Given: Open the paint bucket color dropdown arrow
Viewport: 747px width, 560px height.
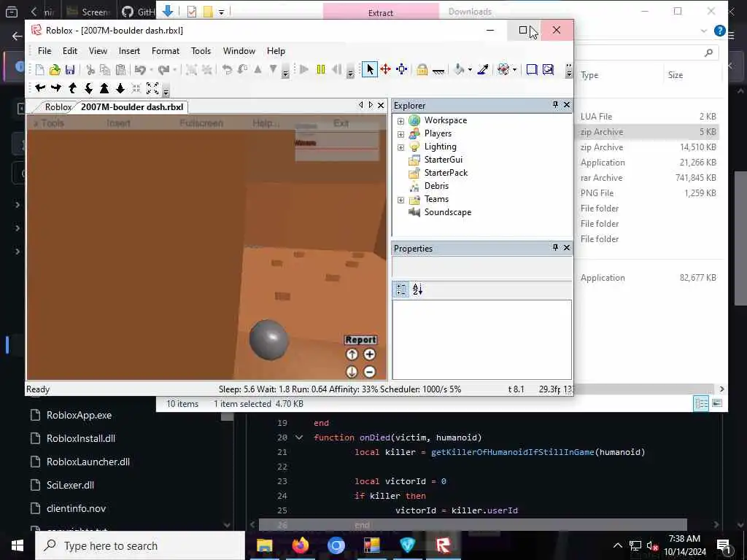Looking at the screenshot, I should click(470, 70).
